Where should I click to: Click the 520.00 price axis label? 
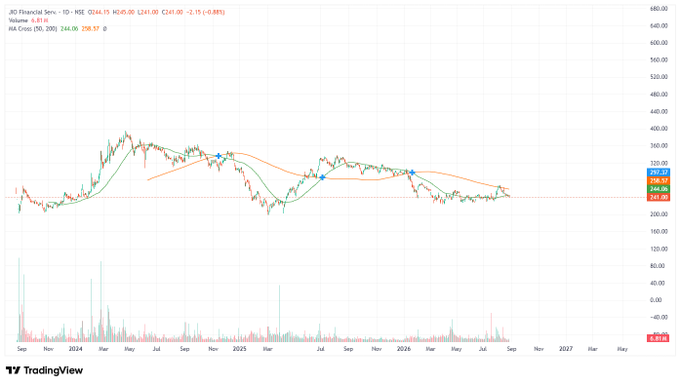[x=659, y=77]
